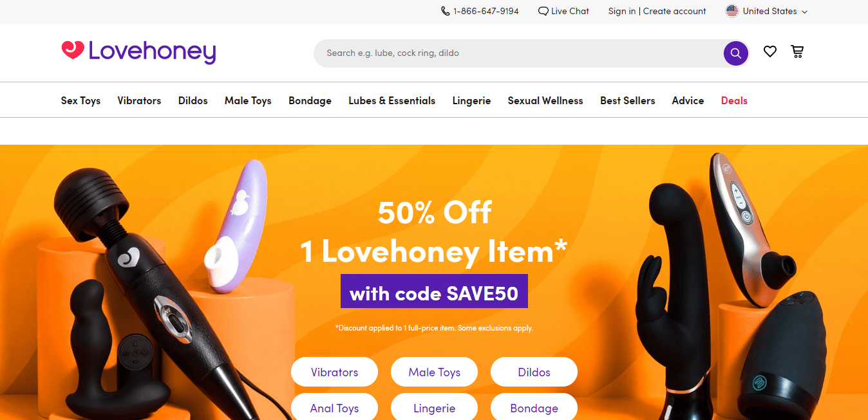Open the Sexual Wellness menu
Viewport: 868px width, 420px height.
click(x=545, y=100)
